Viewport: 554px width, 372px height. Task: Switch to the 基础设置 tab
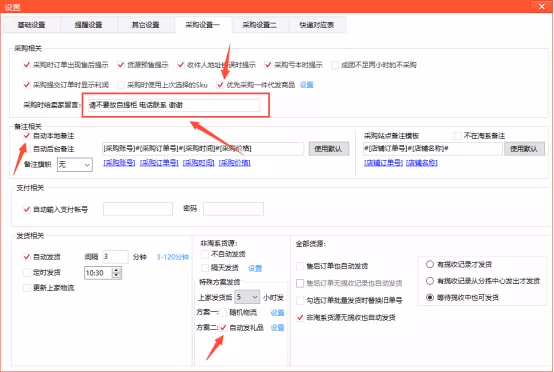click(x=32, y=25)
